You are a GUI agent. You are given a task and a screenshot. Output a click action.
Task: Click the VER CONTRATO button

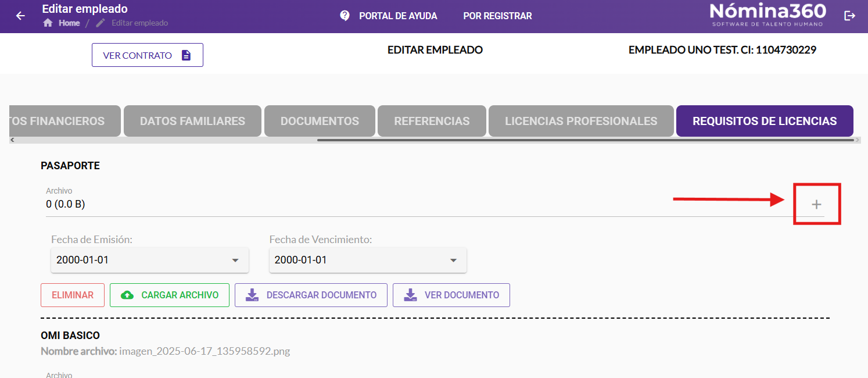[x=148, y=55]
